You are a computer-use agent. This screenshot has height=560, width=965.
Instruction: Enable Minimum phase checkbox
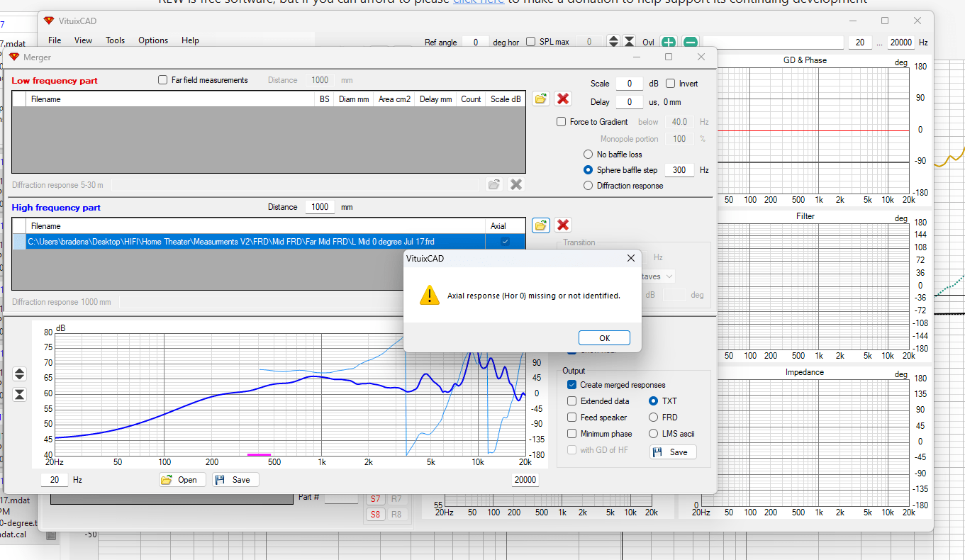coord(572,434)
